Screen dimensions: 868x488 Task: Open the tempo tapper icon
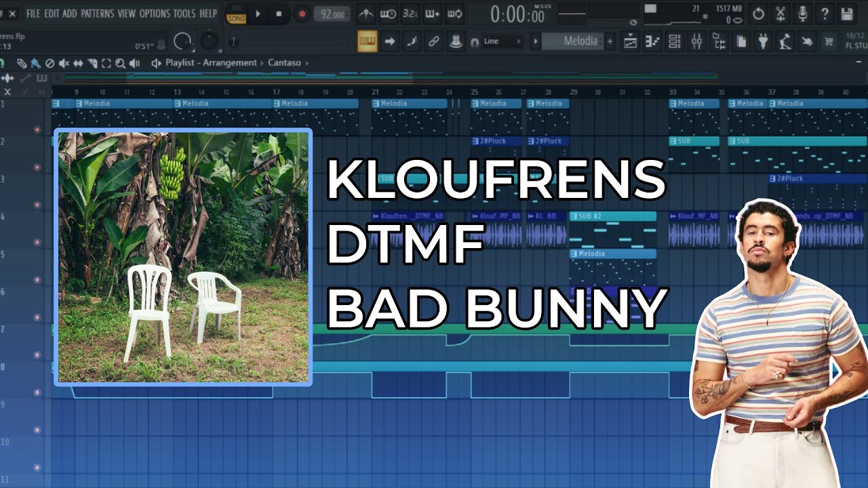785,41
